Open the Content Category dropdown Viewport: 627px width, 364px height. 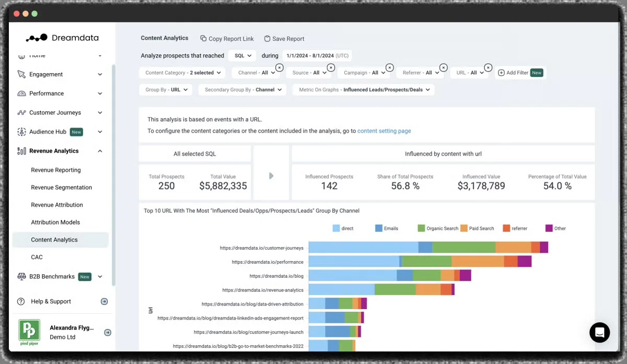click(182, 73)
